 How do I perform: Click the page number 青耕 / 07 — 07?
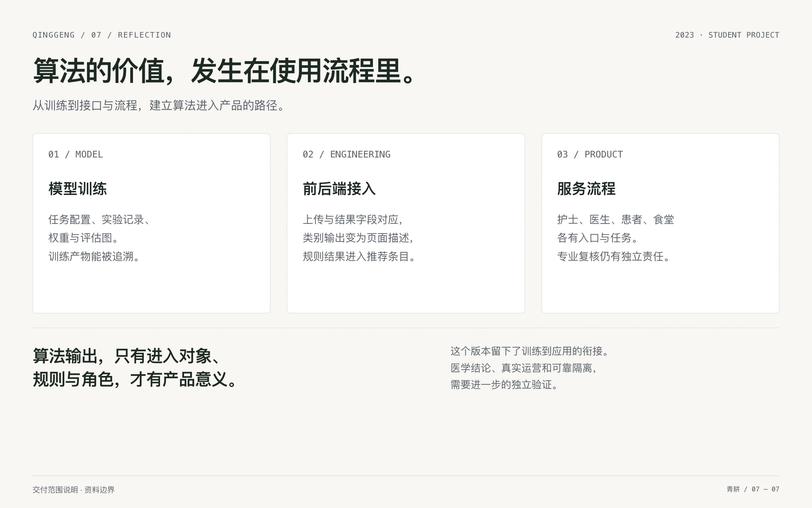753,489
